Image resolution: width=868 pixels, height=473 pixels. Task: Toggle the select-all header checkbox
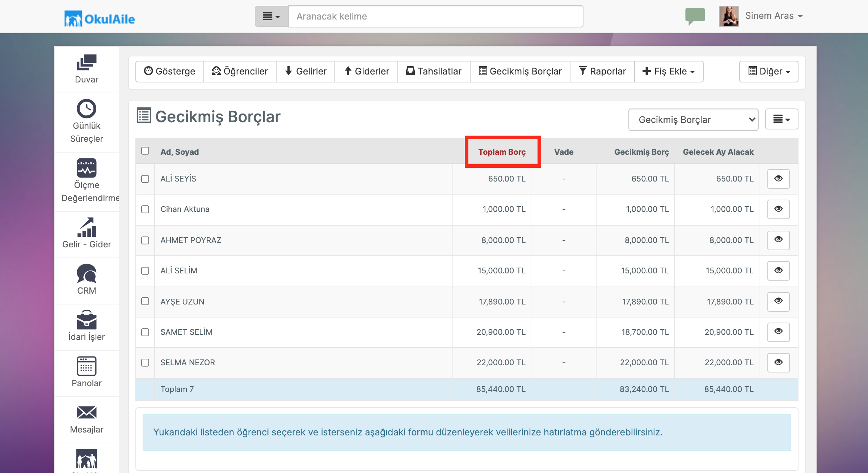[x=145, y=151]
